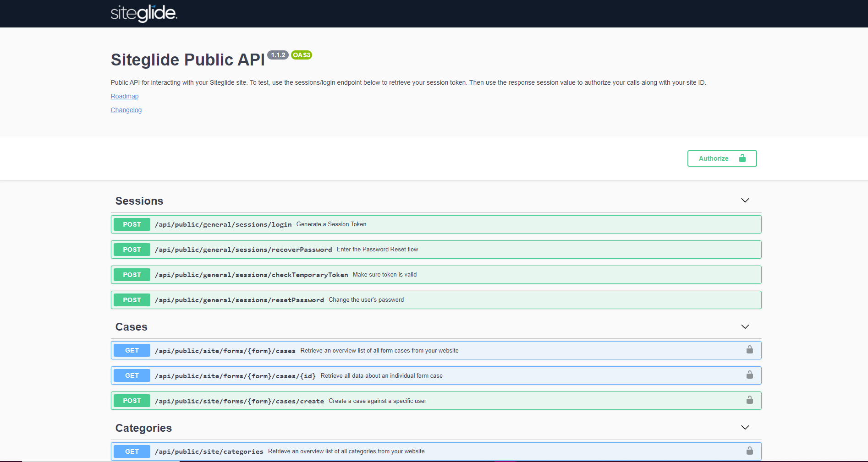The width and height of the screenshot is (868, 462).
Task: Expand POST sessions/recoverPassword endpoint
Action: (436, 250)
